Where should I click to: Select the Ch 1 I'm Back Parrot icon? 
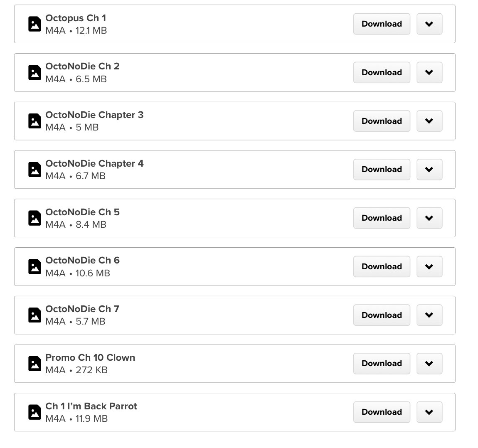[34, 412]
